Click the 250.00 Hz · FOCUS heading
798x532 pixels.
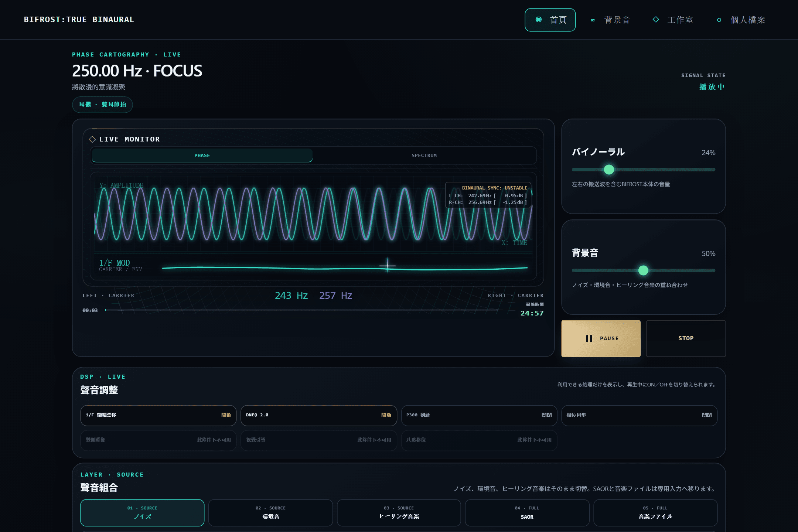pos(137,71)
